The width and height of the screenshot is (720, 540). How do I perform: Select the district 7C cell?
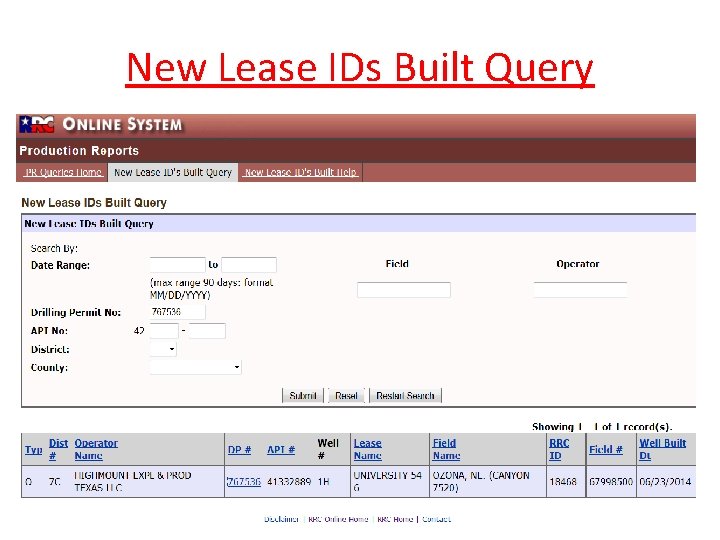click(55, 482)
